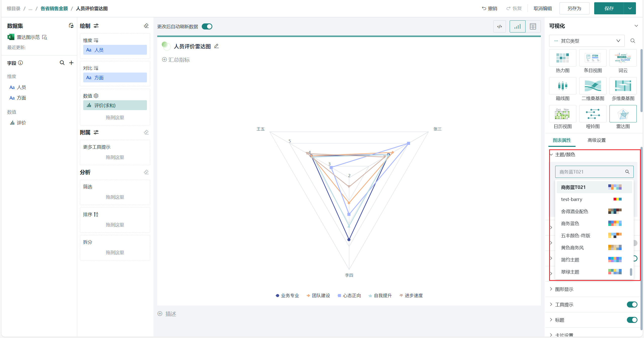Open the 其它类型 chart category dropdown
The image size is (644, 338).
[587, 41]
